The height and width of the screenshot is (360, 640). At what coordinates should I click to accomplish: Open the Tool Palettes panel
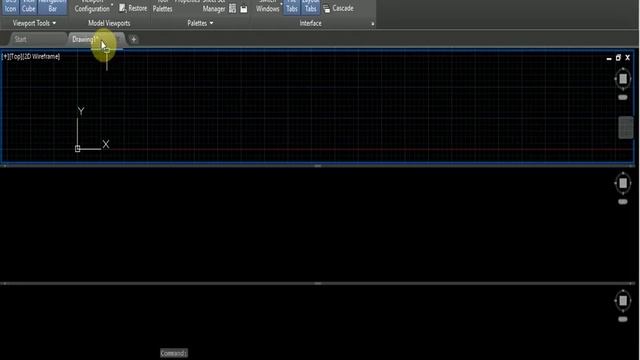(x=162, y=7)
